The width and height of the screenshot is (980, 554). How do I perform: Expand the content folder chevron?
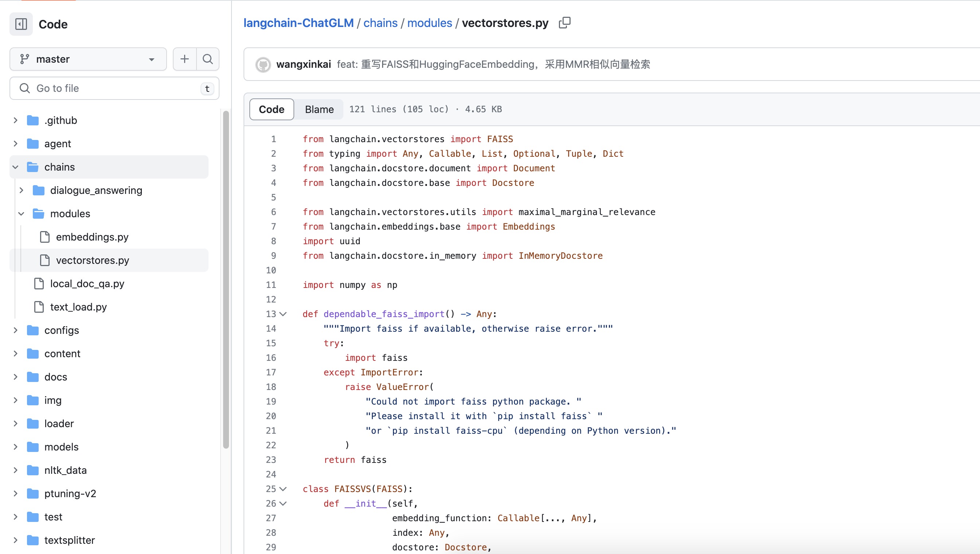click(16, 354)
